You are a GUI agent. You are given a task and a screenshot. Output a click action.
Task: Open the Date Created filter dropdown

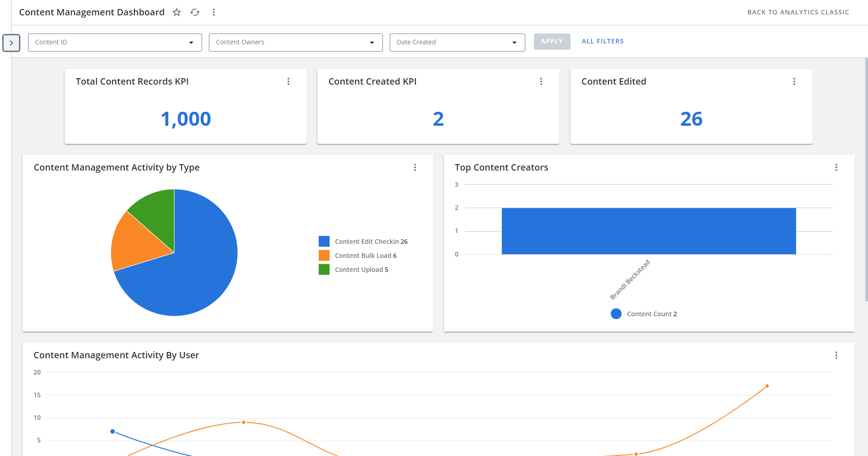458,43
